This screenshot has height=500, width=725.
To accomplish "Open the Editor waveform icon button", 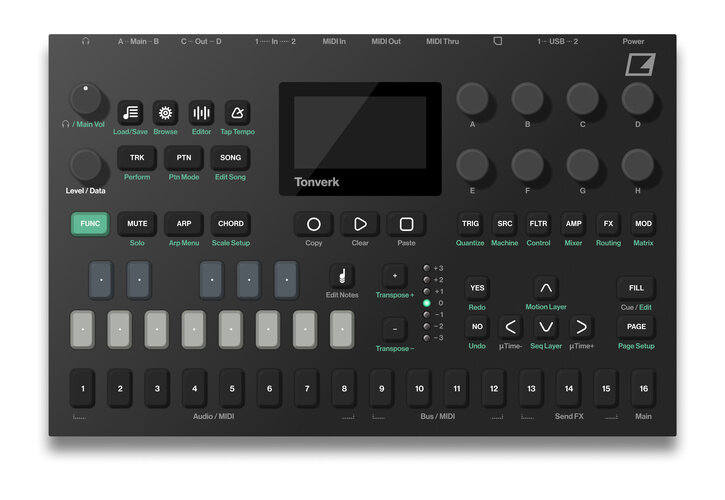I will 201,112.
